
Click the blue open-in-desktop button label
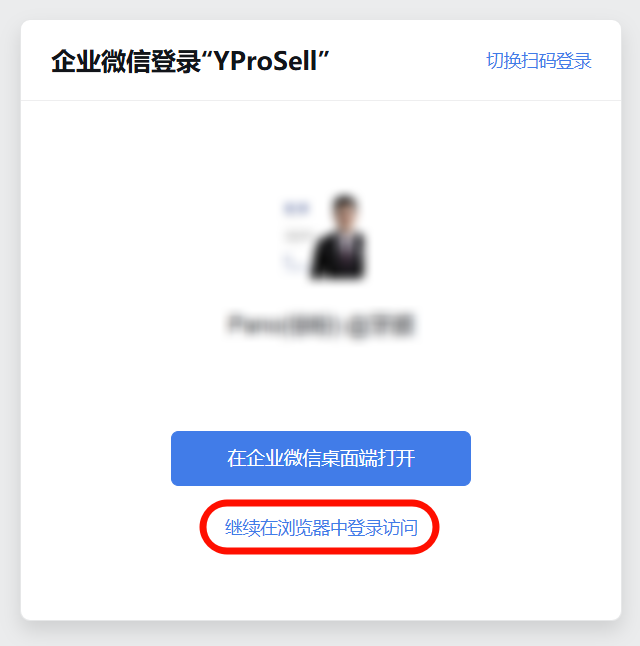(321, 458)
